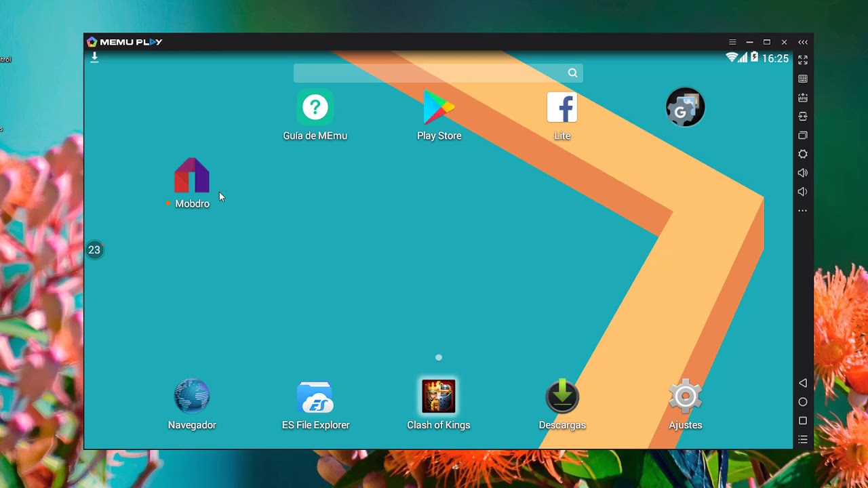Screen dimensions: 868x488
Task: Select the home page indicator dot
Action: tap(439, 357)
